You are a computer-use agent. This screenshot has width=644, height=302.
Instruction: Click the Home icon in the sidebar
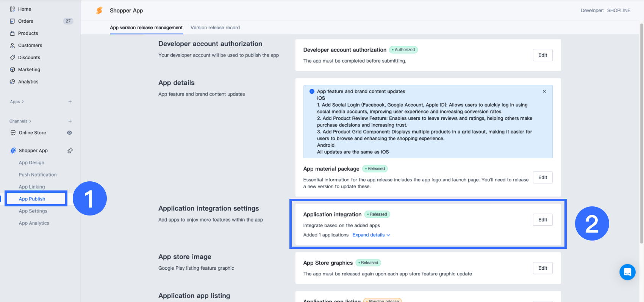13,9
